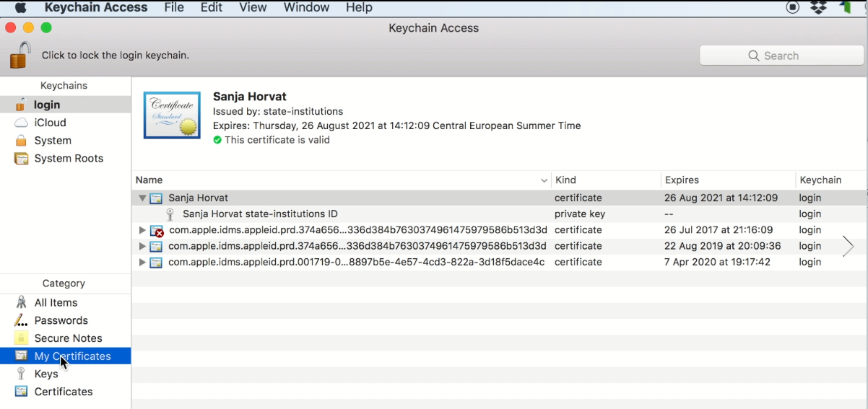Screen dimensions: 868x409
Task: Click the green valid checkmark icon
Action: [x=217, y=141]
